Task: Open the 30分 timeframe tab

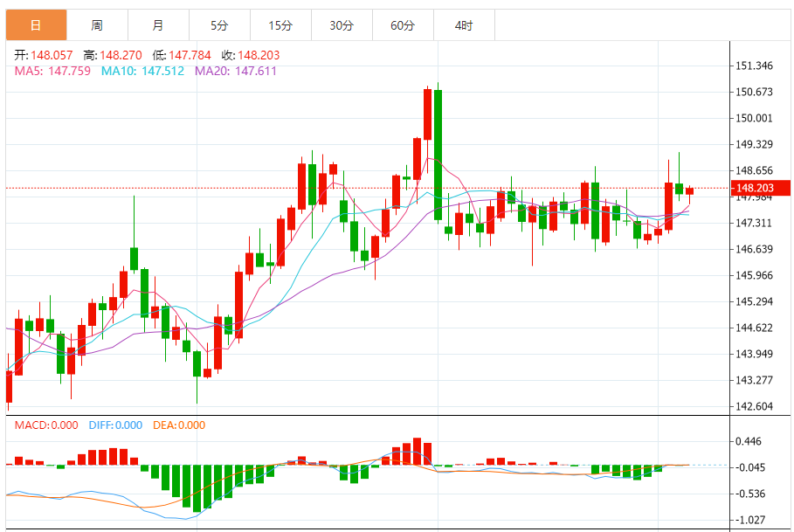Action: point(342,24)
